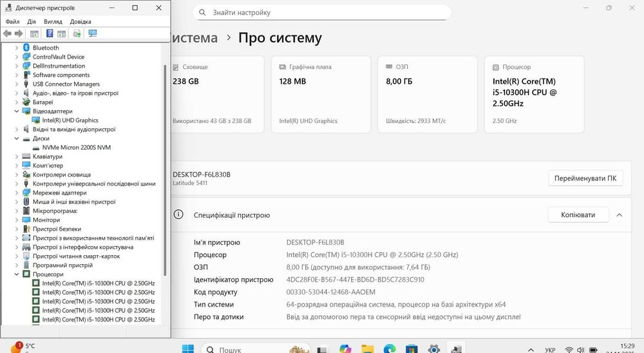Expand the Контролери сховища tree node
Screen dimensions: 644x353
[x=17, y=175]
